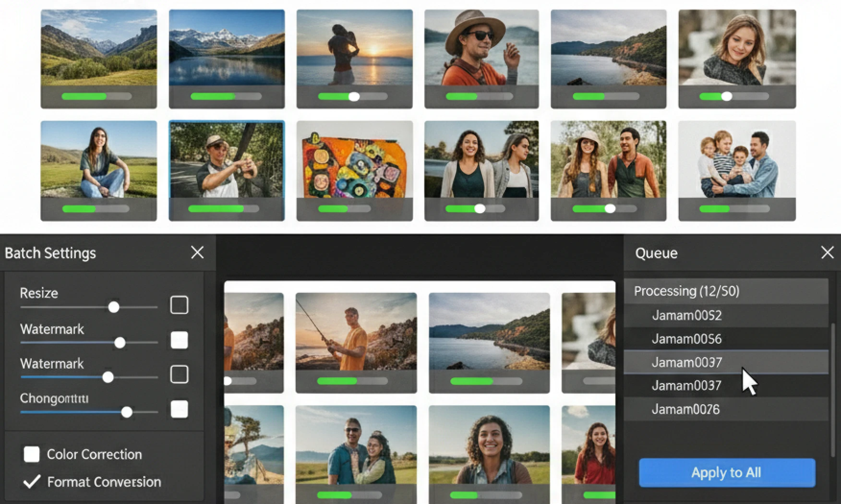Toggle the Color Correction checkbox
This screenshot has height=504, width=841.
[32, 454]
